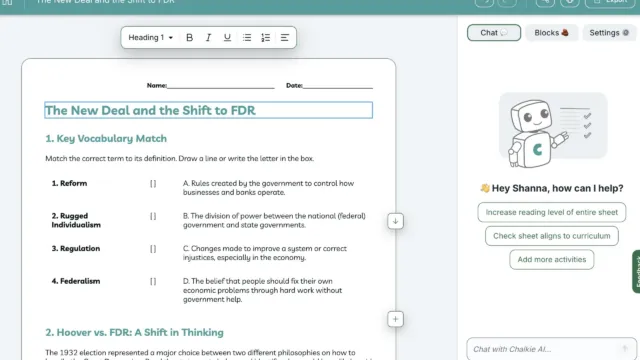Open the Feedback side tab
This screenshot has height=360, width=640.
click(x=636, y=271)
